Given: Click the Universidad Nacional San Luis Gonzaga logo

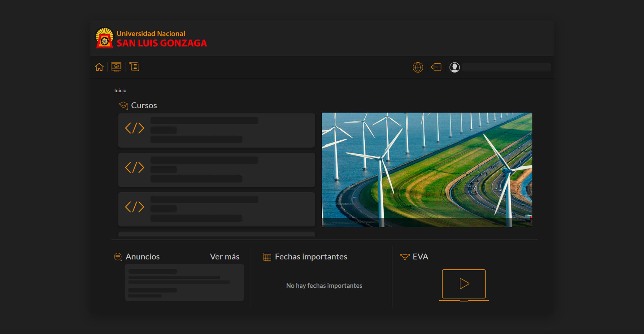Looking at the screenshot, I should coord(151,38).
